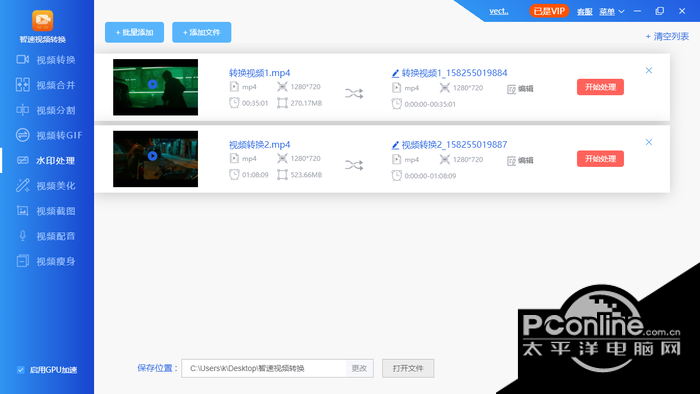The image size is (700, 394).
Task: Click the output mp4 format icon for 转换视频1
Action: coord(396,87)
